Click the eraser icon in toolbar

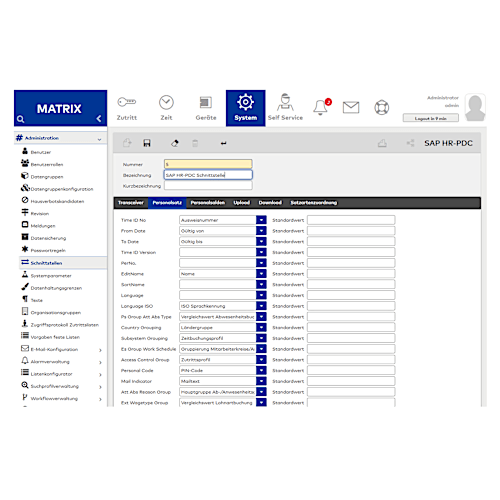(x=175, y=143)
